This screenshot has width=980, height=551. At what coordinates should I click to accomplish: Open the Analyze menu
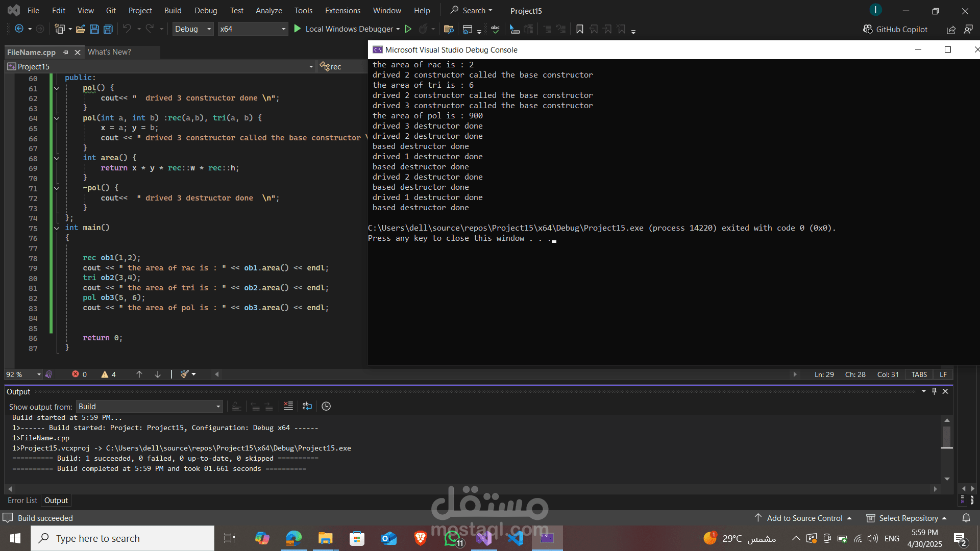(268, 10)
